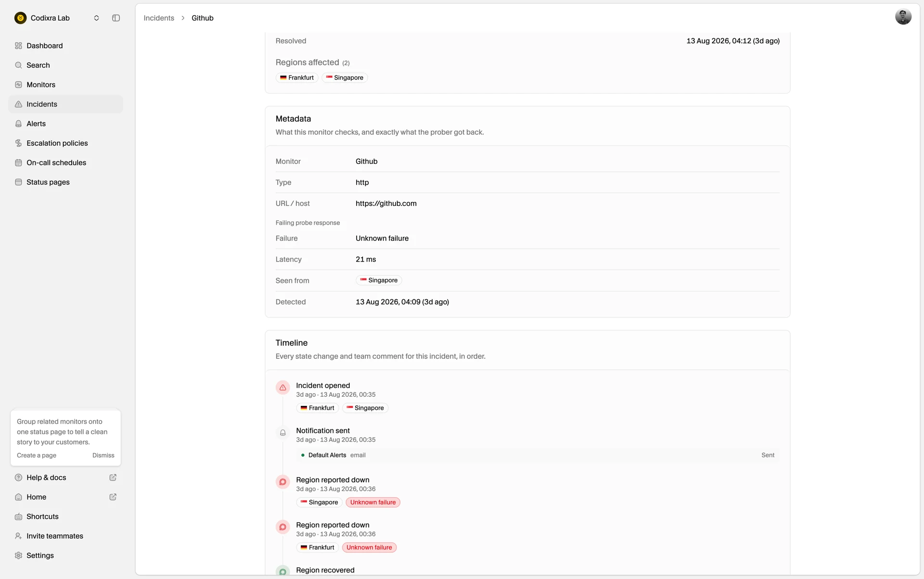Open On-call schedules
The height and width of the screenshot is (579, 924).
(x=66, y=163)
